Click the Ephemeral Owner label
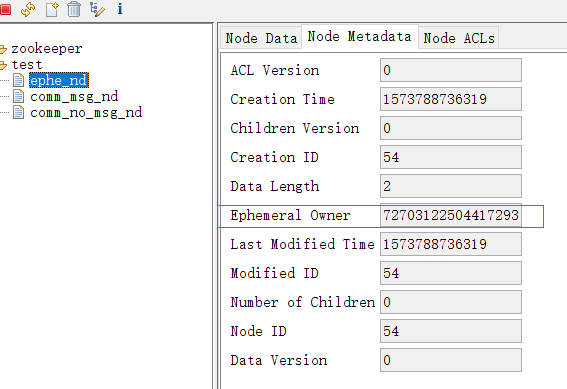Image resolution: width=567 pixels, height=389 pixels. (290, 215)
